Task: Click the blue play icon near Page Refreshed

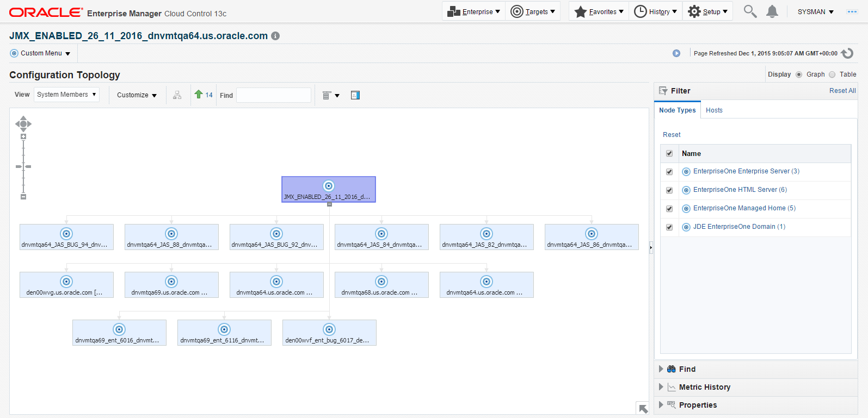Action: 676,53
